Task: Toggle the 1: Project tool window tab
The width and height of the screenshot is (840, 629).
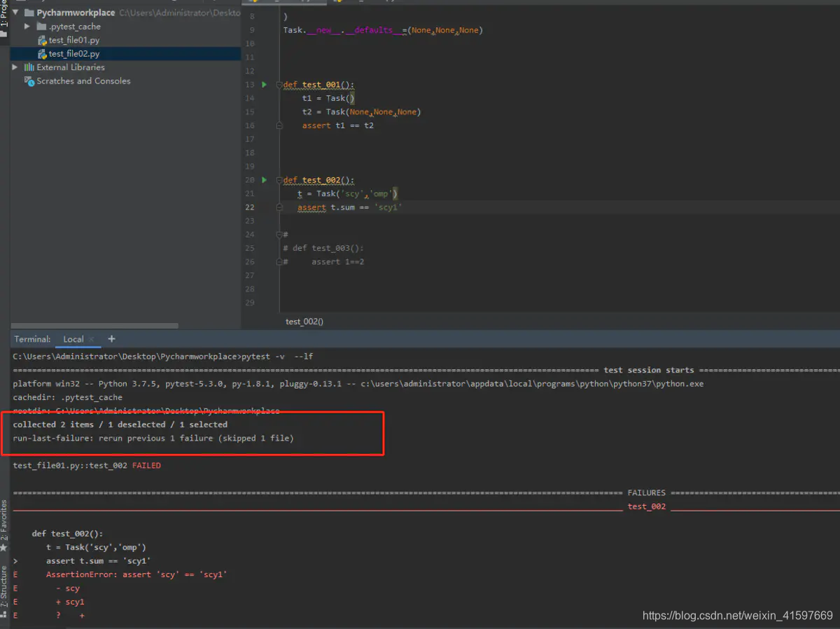Action: pos(4,18)
